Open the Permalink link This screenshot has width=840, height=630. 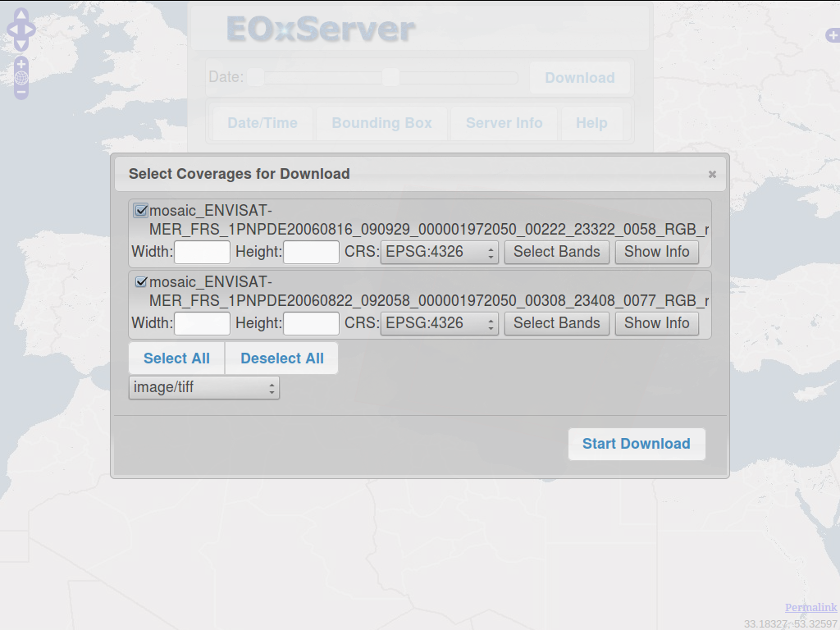point(811,608)
